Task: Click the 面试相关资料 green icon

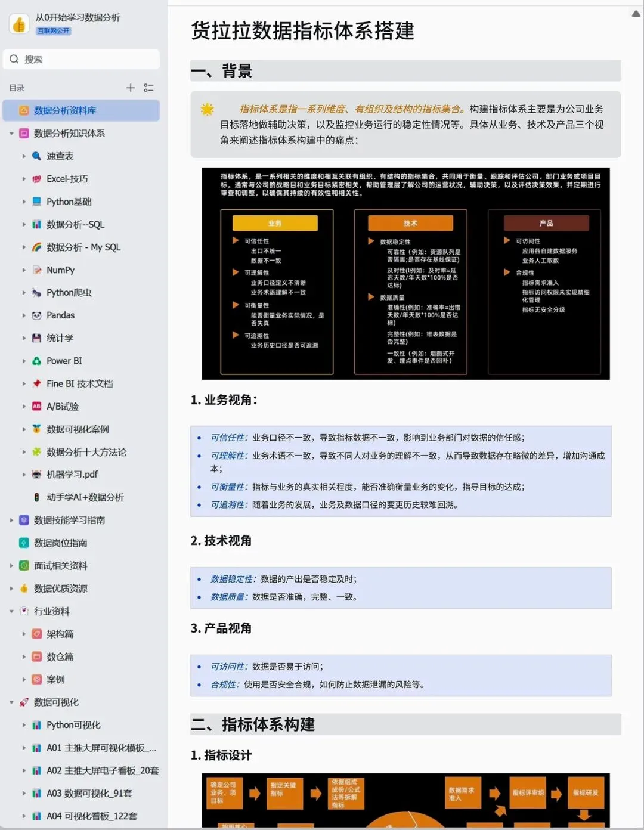Action: pos(24,566)
